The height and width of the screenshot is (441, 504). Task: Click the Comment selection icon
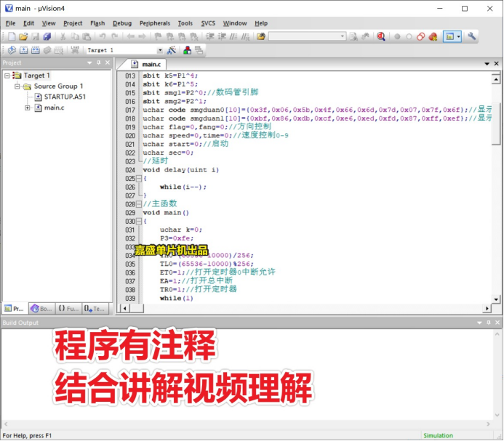(x=233, y=36)
